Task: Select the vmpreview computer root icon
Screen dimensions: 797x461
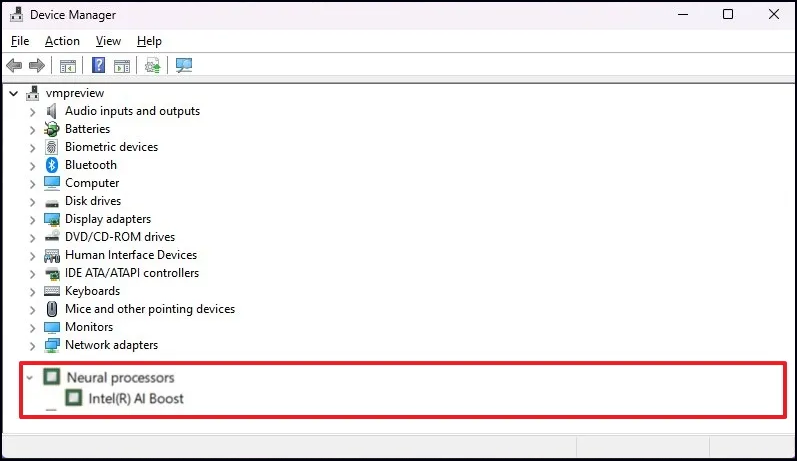Action: tap(33, 93)
